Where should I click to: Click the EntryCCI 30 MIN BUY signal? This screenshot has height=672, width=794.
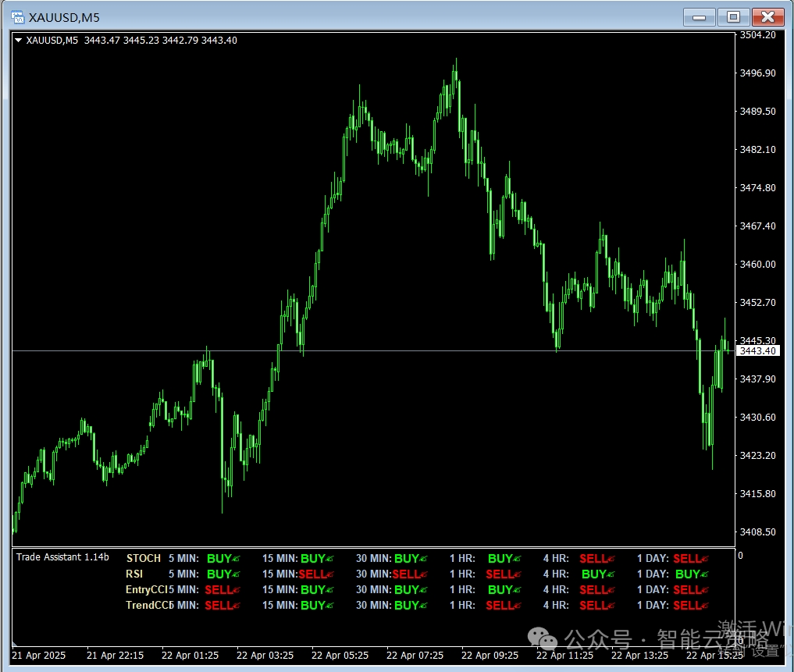(411, 589)
